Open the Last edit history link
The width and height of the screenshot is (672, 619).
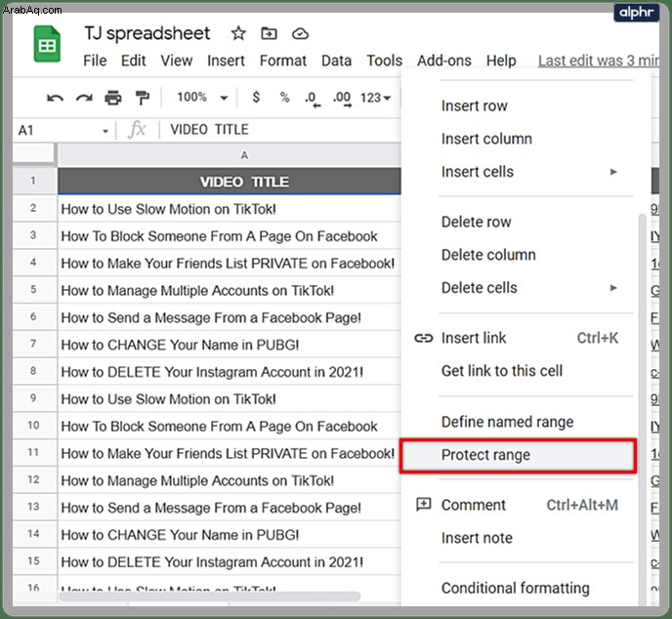(x=599, y=61)
